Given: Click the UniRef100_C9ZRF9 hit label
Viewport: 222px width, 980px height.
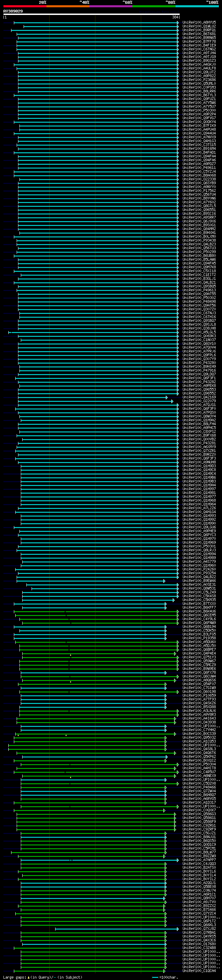Looking at the screenshot, I should click(x=199, y=829).
